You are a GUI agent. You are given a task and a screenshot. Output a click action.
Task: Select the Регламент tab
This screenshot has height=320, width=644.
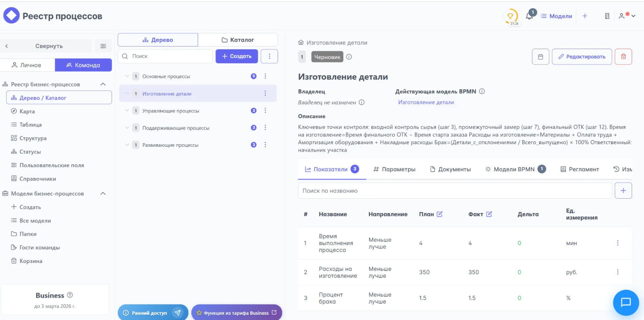(x=580, y=169)
